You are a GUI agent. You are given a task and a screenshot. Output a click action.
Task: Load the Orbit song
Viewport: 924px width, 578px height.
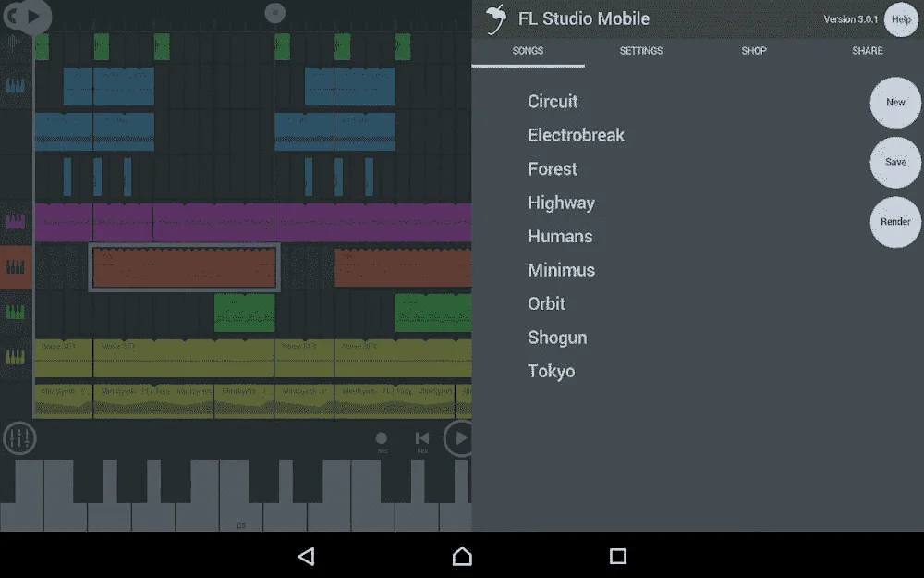coord(546,303)
